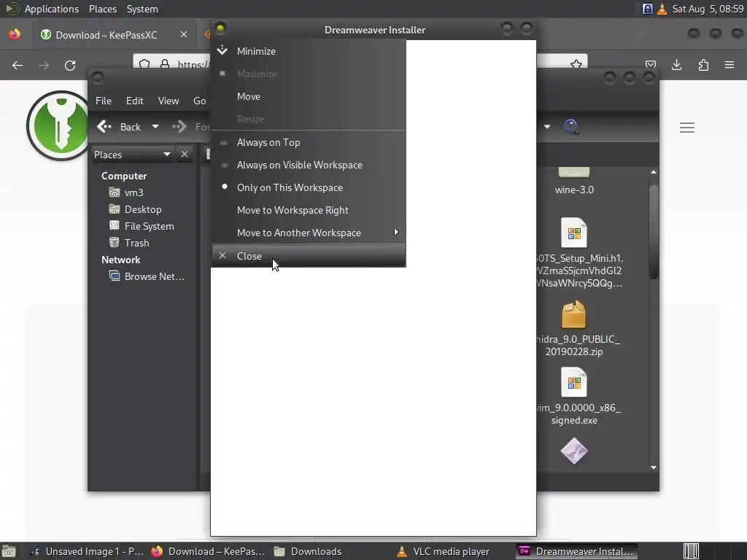Image resolution: width=747 pixels, height=560 pixels.
Task: Open Browse Network in the sidebar
Action: pos(147,276)
